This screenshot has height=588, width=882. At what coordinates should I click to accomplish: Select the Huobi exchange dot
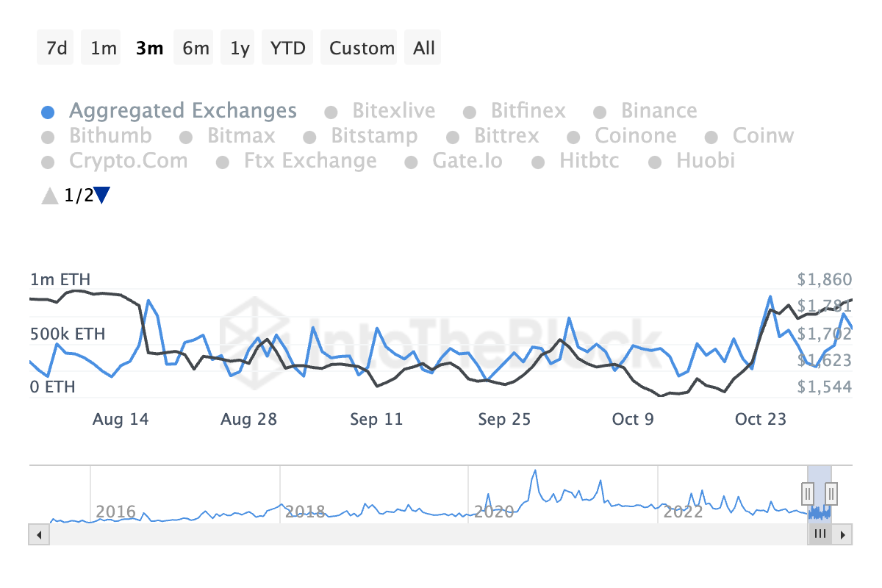tap(653, 161)
